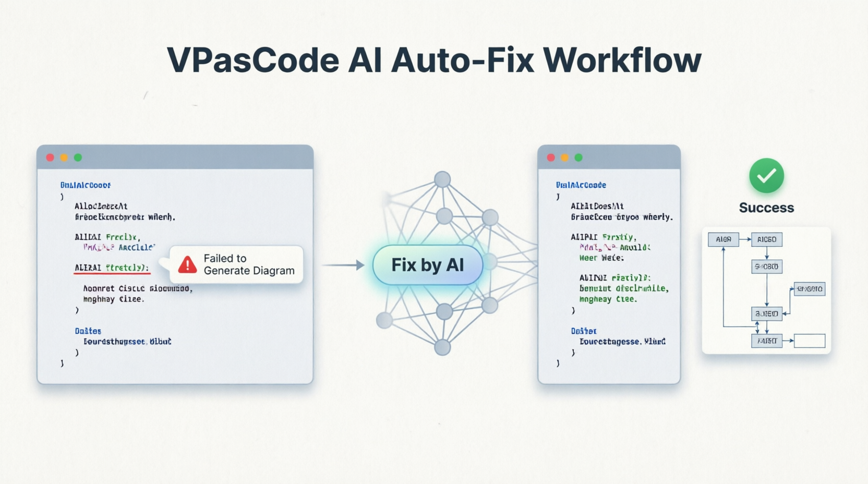The width and height of the screenshot is (868, 484).
Task: Select the top-left box of the flowchart
Action: [x=723, y=239]
